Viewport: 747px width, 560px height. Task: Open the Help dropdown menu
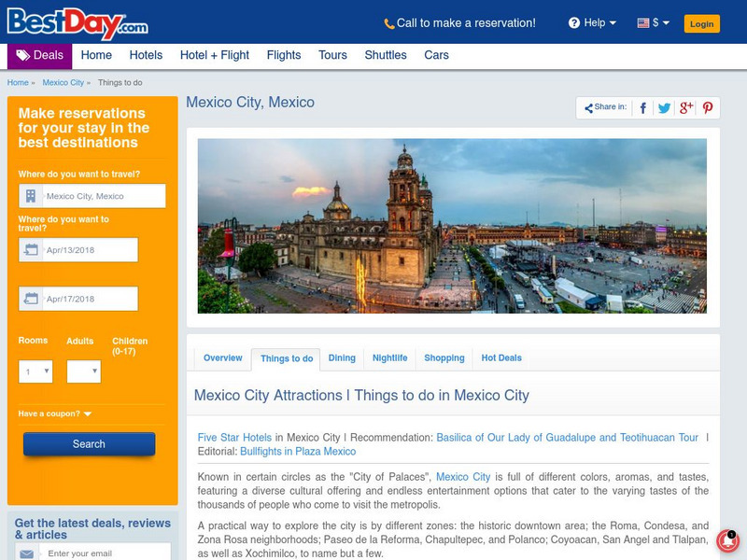tap(592, 22)
